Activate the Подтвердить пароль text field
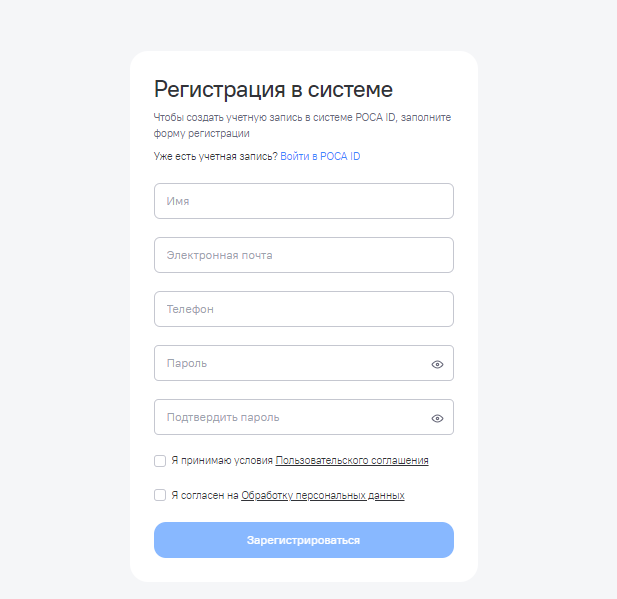 tap(290, 417)
